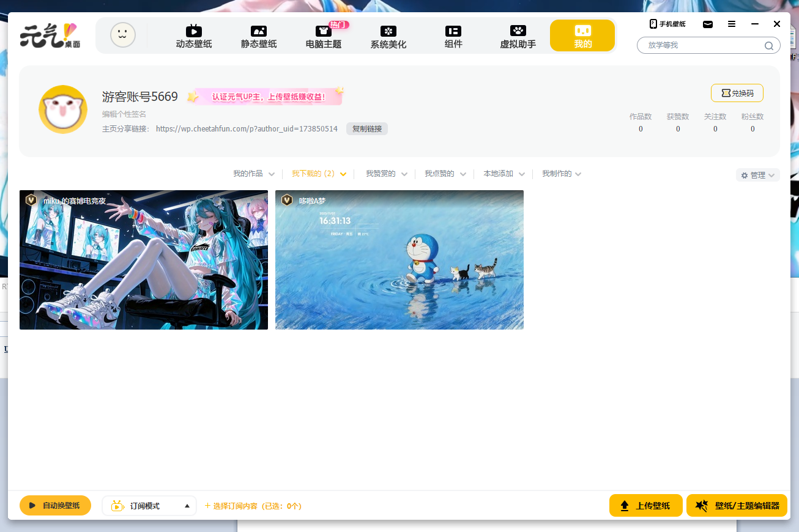
Task: Open the 哆啦A梦 wallpaper thumbnail
Action: click(x=399, y=260)
